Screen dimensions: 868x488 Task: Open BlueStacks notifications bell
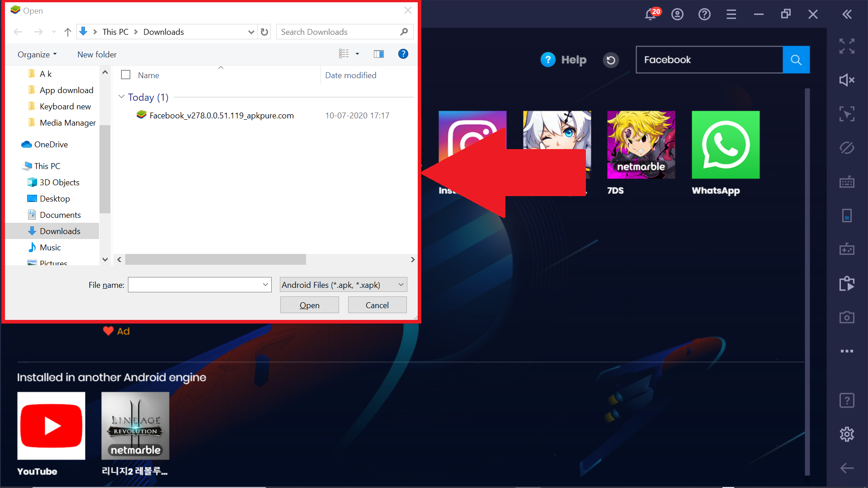(651, 14)
